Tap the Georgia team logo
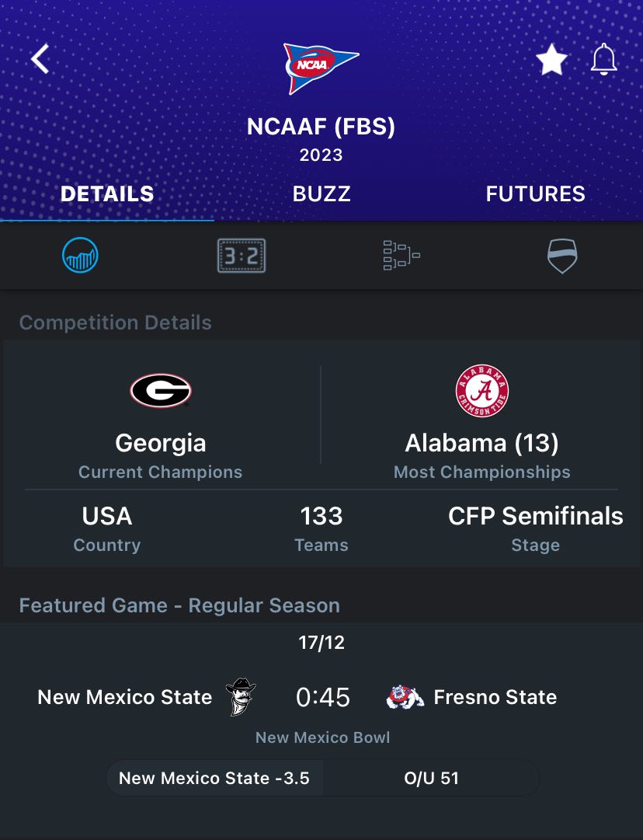Image resolution: width=643 pixels, height=840 pixels. 161,391
